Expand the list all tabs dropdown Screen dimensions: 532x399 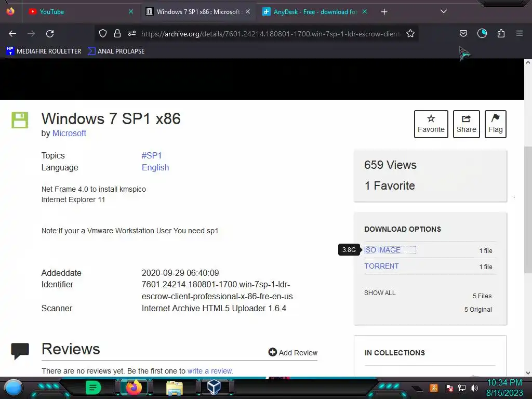coord(444,11)
